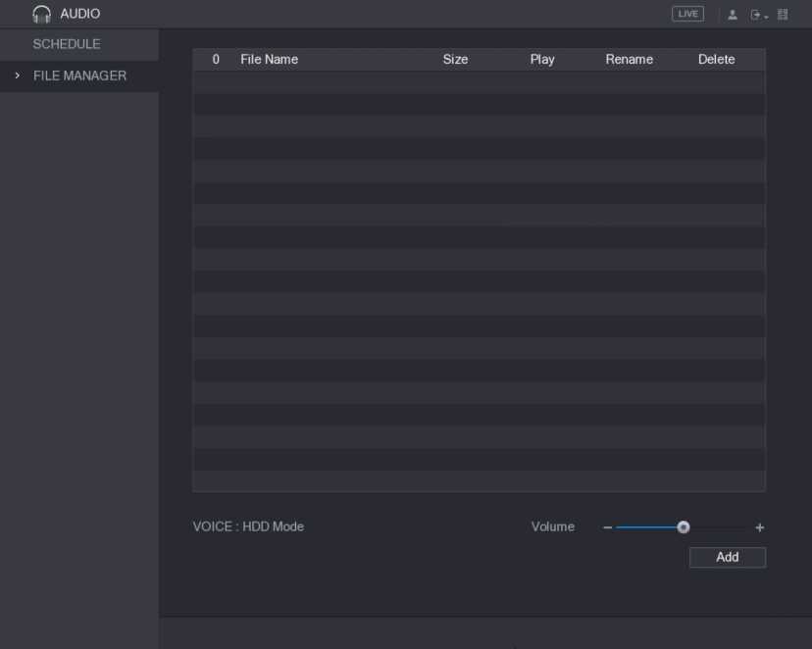Viewport: 812px width, 649px height.
Task: Click the Play column header
Action: click(x=542, y=60)
